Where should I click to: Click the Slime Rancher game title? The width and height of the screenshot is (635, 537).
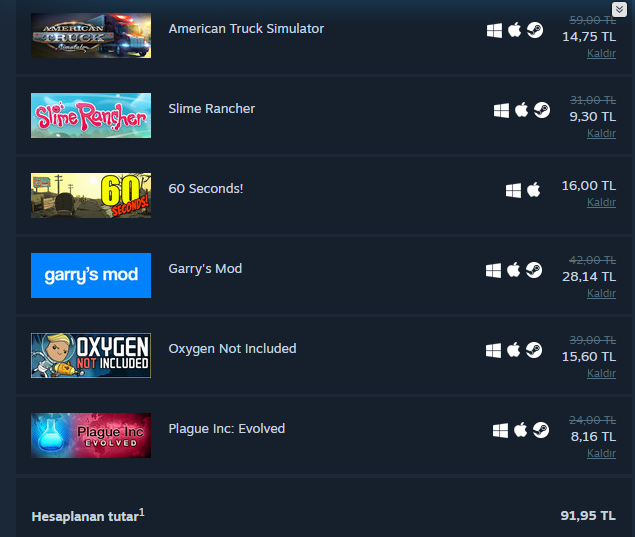(212, 109)
